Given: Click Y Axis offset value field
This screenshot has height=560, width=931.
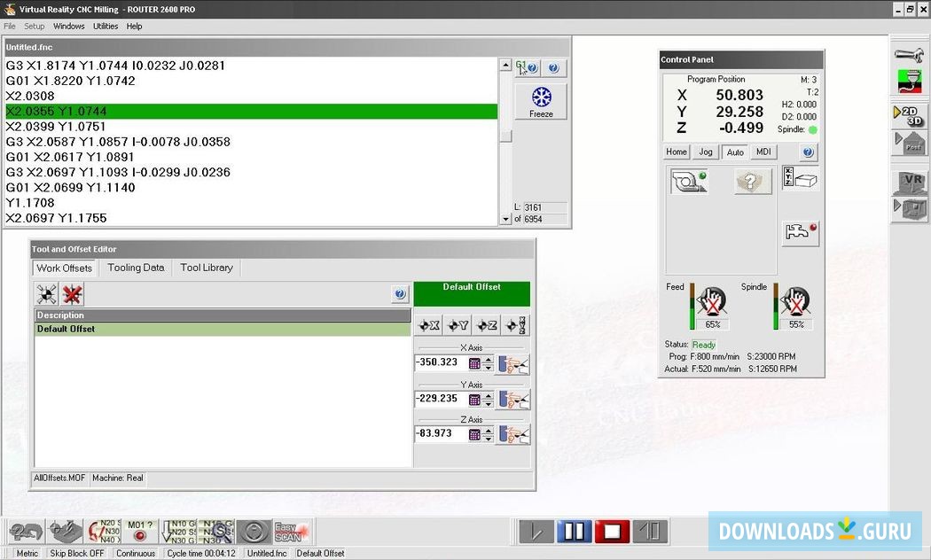Looking at the screenshot, I should [441, 400].
